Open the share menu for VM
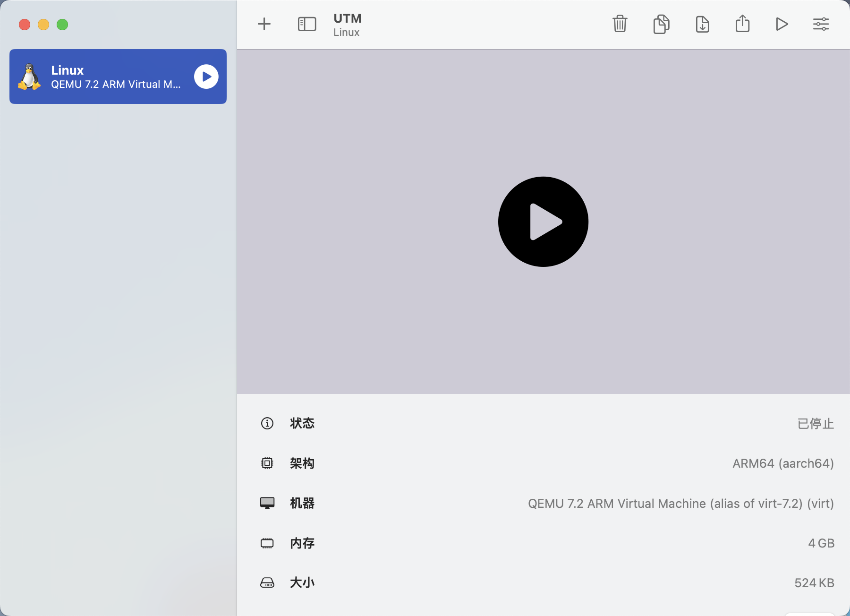Image resolution: width=850 pixels, height=616 pixels. coord(742,24)
